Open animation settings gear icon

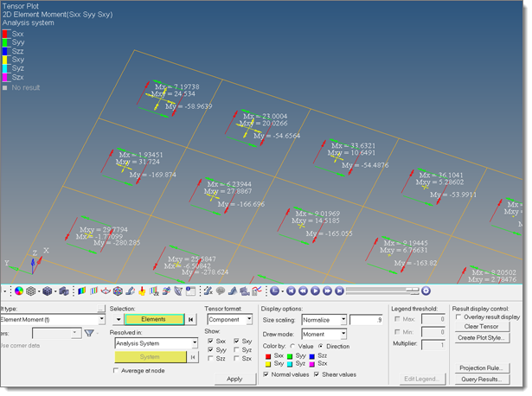pyautogui.click(x=425, y=291)
